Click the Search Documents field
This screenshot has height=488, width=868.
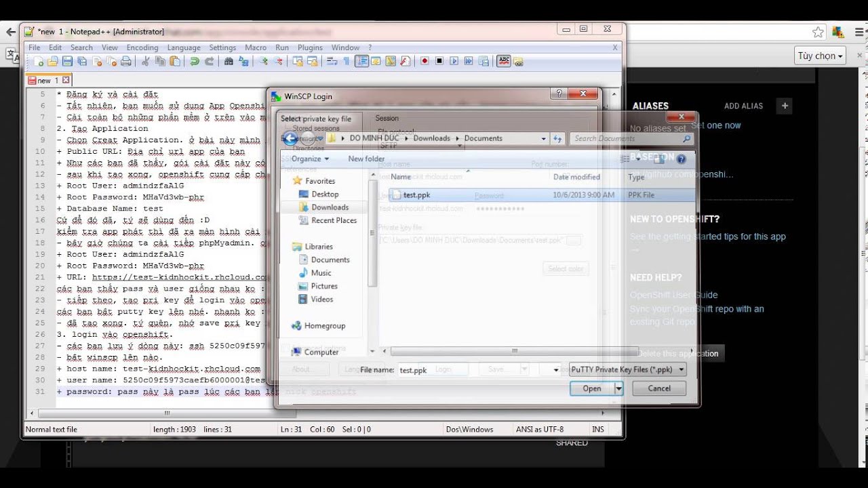631,138
